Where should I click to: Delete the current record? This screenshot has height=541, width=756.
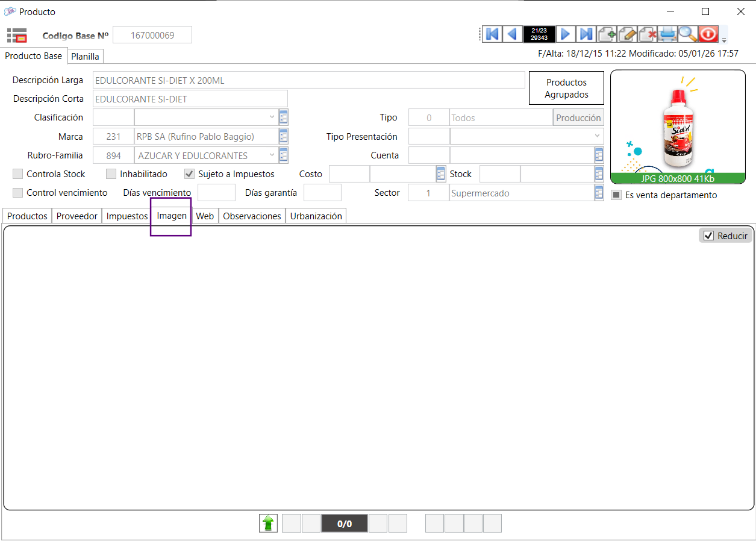tap(648, 34)
